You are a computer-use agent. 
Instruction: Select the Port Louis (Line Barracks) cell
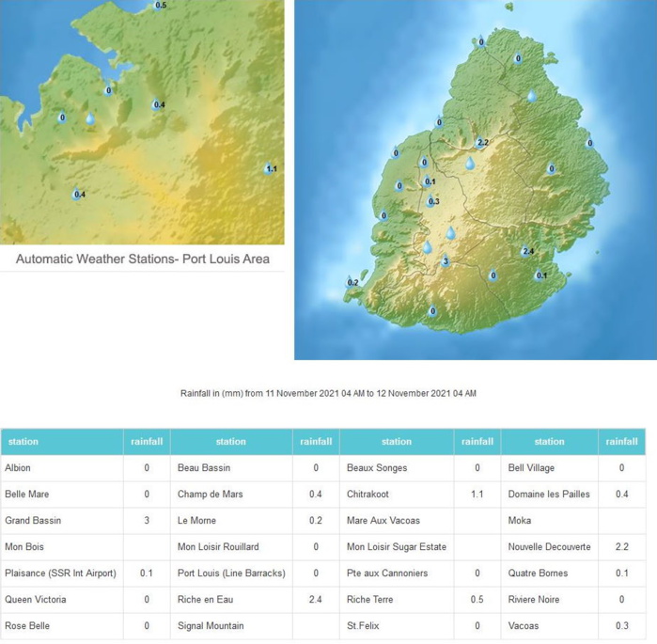tap(230, 573)
